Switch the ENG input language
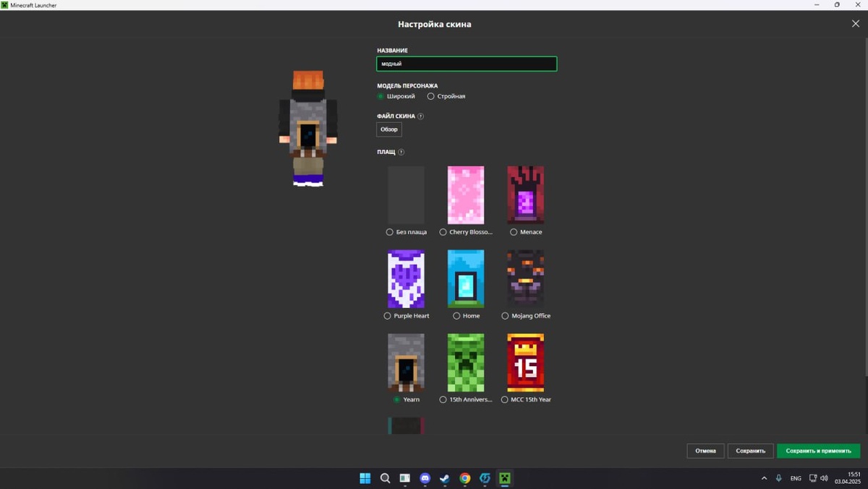The height and width of the screenshot is (489, 868). pos(796,478)
